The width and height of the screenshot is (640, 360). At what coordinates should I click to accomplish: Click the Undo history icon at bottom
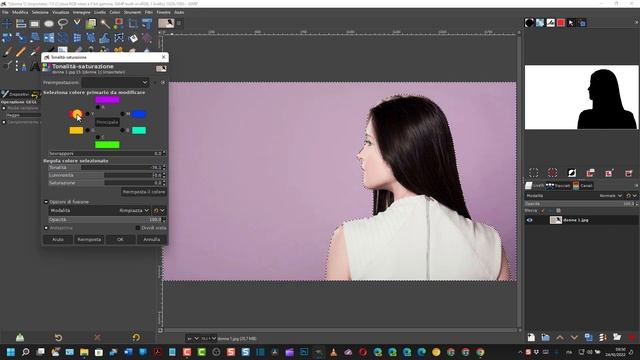58,338
